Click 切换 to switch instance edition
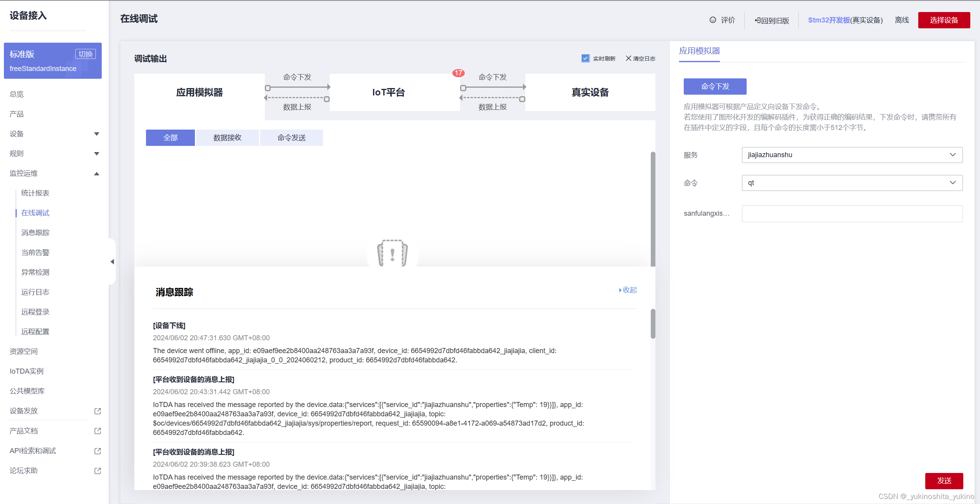The height and width of the screenshot is (504, 980). [x=85, y=54]
